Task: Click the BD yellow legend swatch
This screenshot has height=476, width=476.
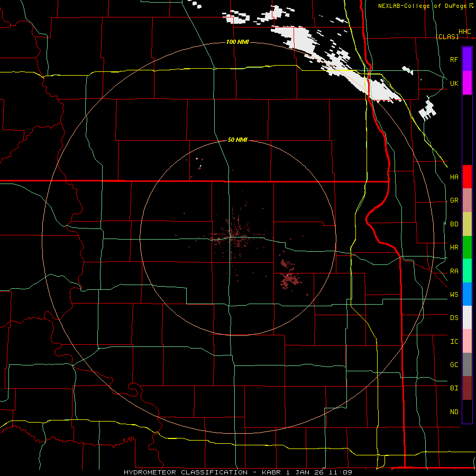Action: pyautogui.click(x=467, y=224)
